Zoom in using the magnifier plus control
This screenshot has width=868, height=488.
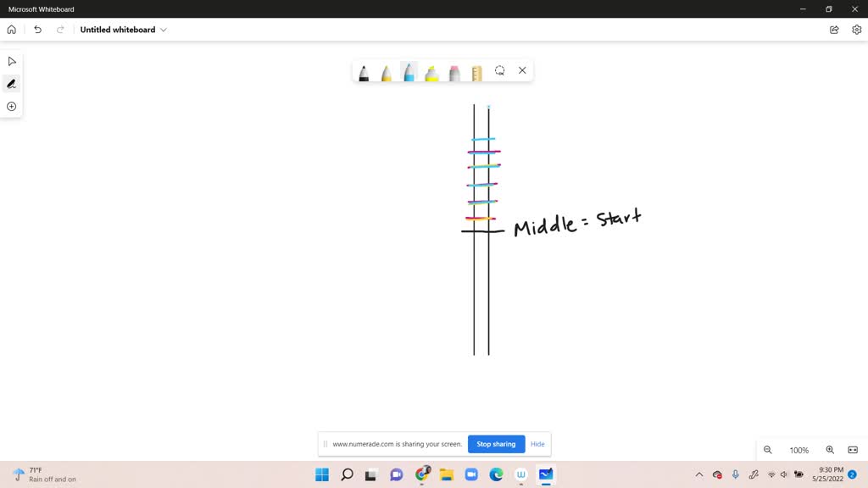pyautogui.click(x=830, y=450)
